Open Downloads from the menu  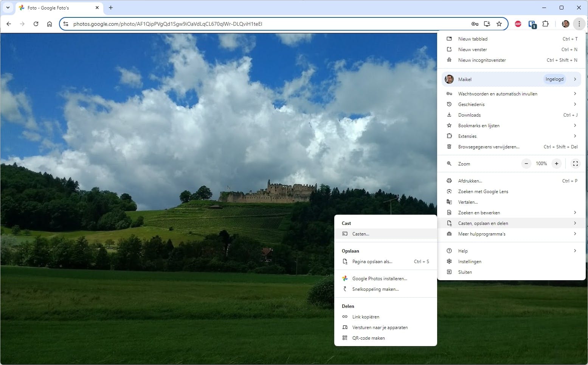coord(511,115)
